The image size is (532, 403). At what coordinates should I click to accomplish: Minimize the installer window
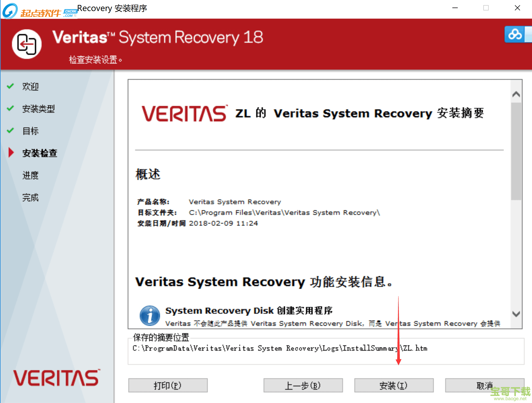[455, 8]
